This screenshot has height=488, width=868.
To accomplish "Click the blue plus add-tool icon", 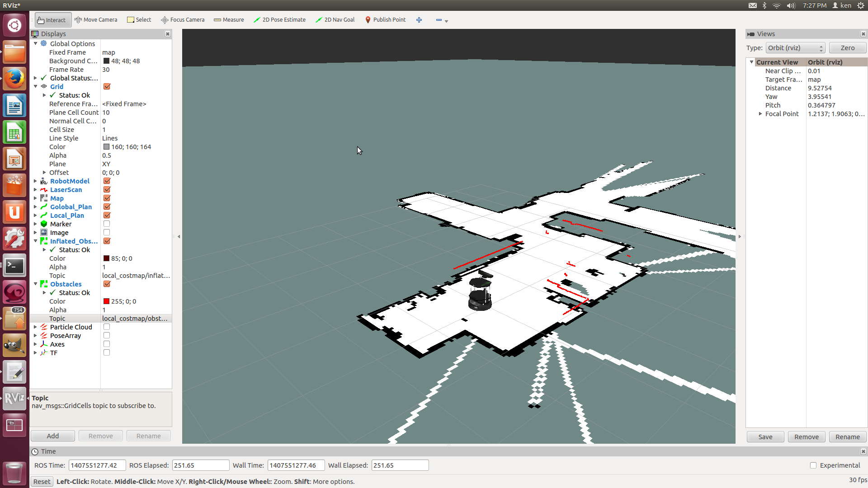I will tap(419, 20).
